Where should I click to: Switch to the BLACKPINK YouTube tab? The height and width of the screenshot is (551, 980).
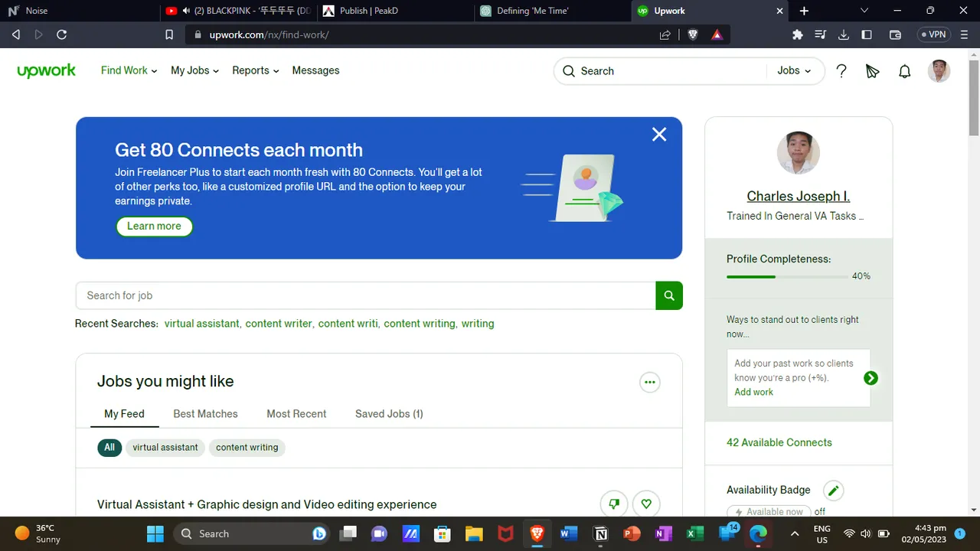pyautogui.click(x=237, y=11)
